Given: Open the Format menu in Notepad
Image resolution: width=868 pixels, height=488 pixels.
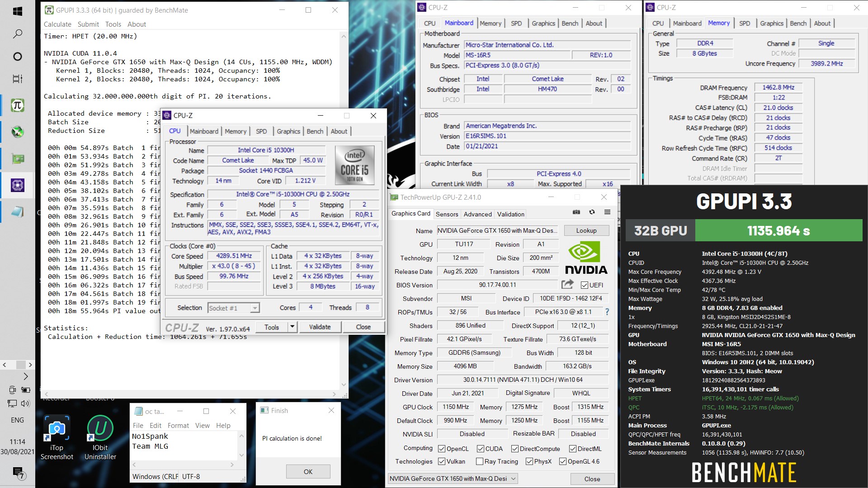Looking at the screenshot, I should tap(178, 426).
